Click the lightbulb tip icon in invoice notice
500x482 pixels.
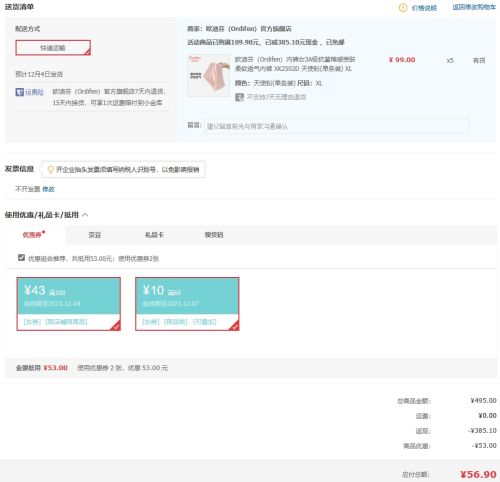[50, 170]
